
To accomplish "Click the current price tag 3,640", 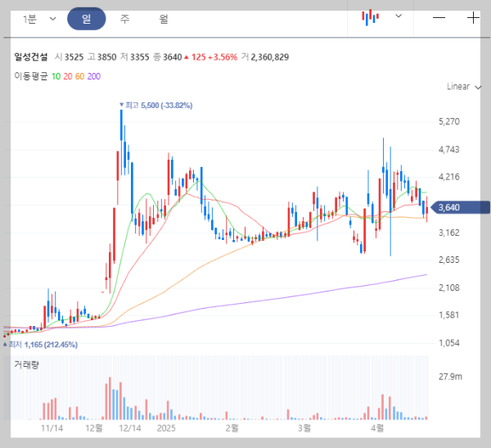I will 460,207.
